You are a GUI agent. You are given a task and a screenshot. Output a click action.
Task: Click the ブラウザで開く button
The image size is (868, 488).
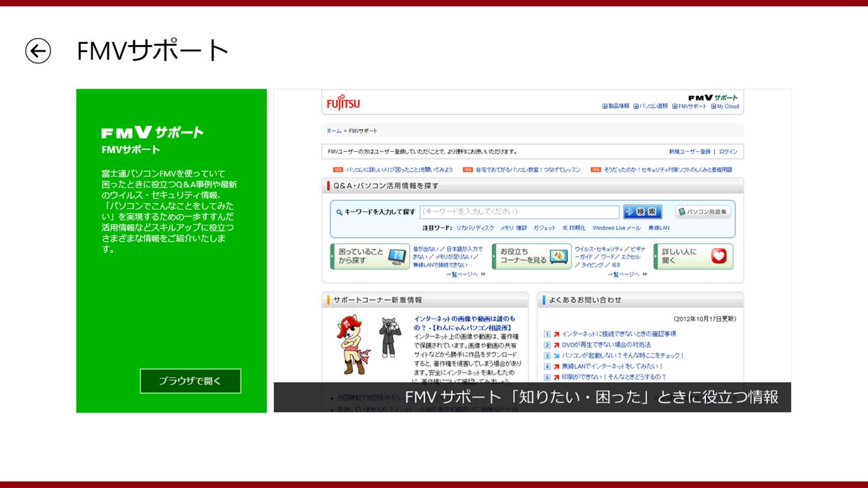[x=190, y=381]
